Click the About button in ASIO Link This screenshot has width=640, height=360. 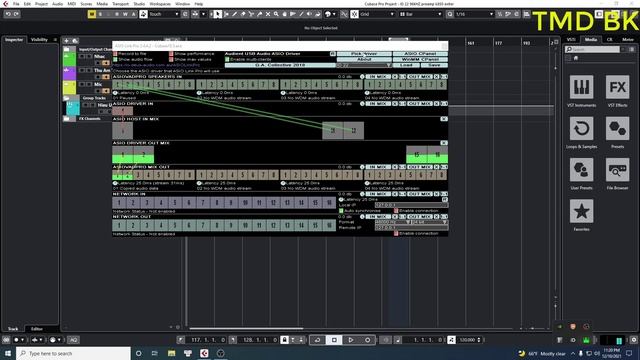point(364,60)
